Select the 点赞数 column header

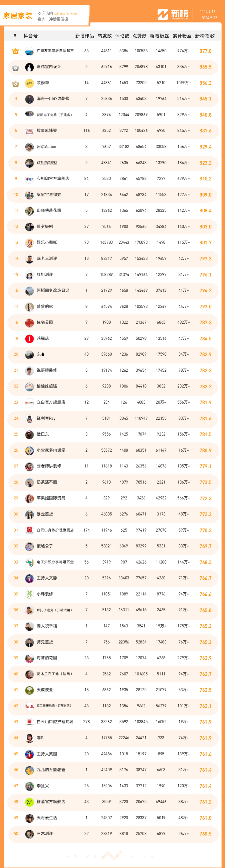(x=140, y=36)
